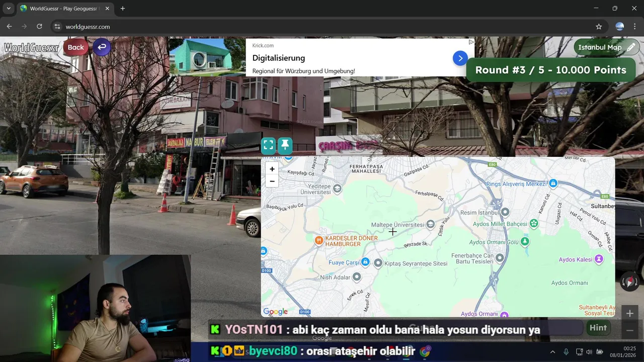Click the Aydos Ormanı Gölü tree pin

click(x=525, y=242)
